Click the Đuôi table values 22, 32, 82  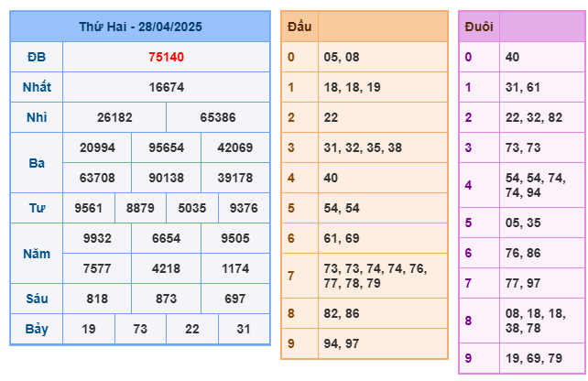click(534, 117)
